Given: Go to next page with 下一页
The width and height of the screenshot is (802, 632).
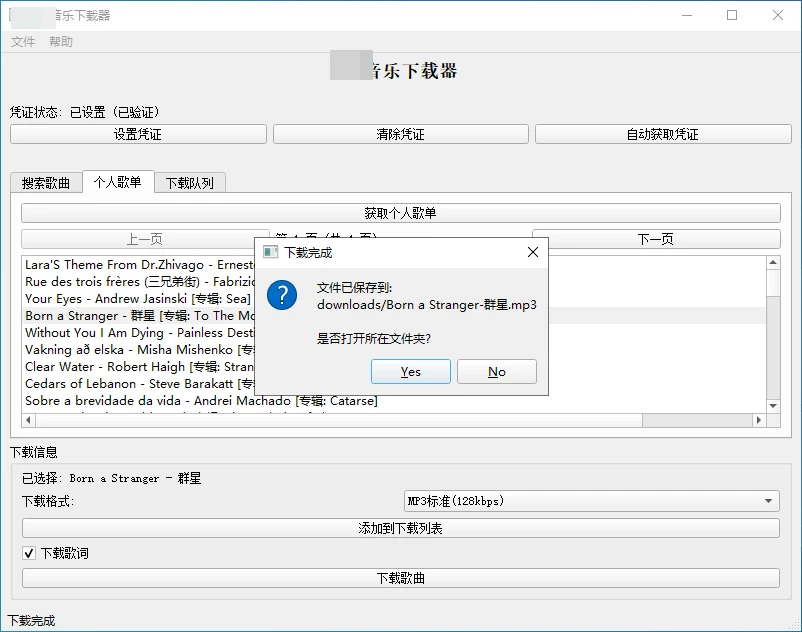Looking at the screenshot, I should (655, 239).
